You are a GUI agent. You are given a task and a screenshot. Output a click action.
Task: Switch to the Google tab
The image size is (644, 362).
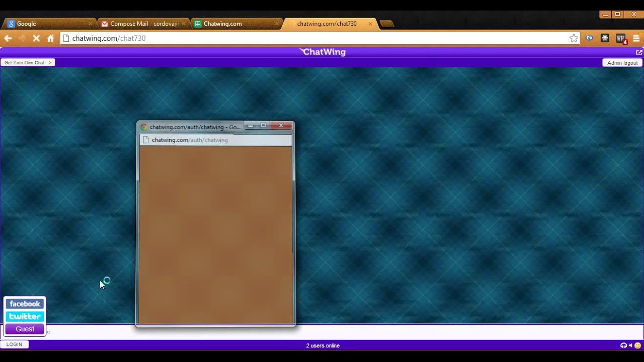(49, 24)
